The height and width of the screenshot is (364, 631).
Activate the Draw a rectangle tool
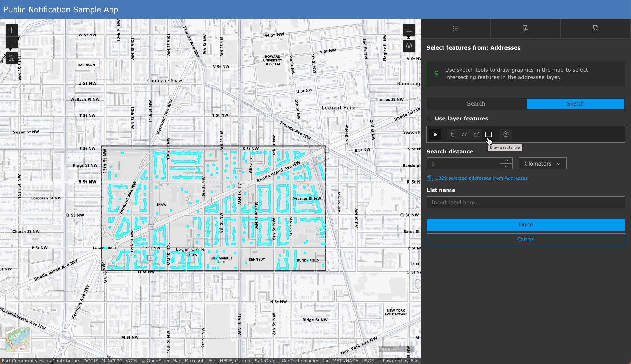pyautogui.click(x=489, y=134)
